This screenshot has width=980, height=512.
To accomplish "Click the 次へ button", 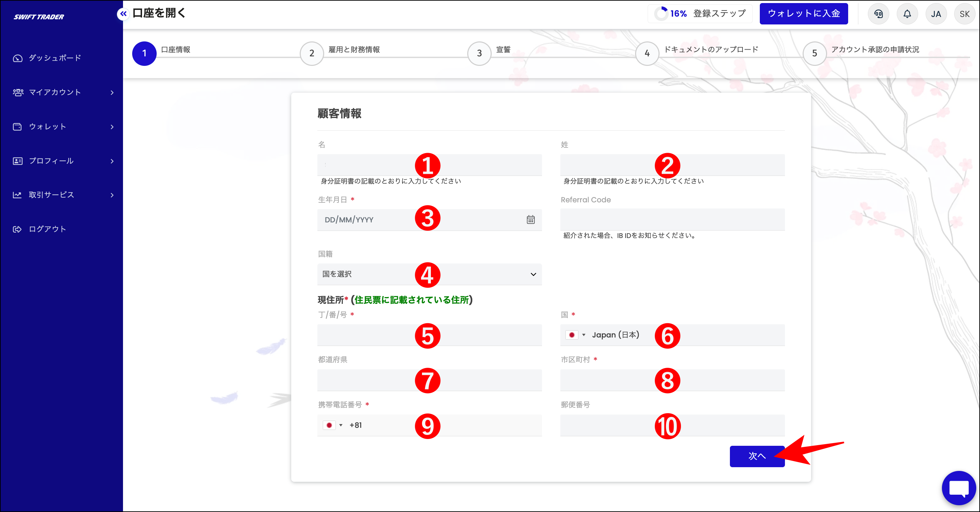I will (756, 456).
